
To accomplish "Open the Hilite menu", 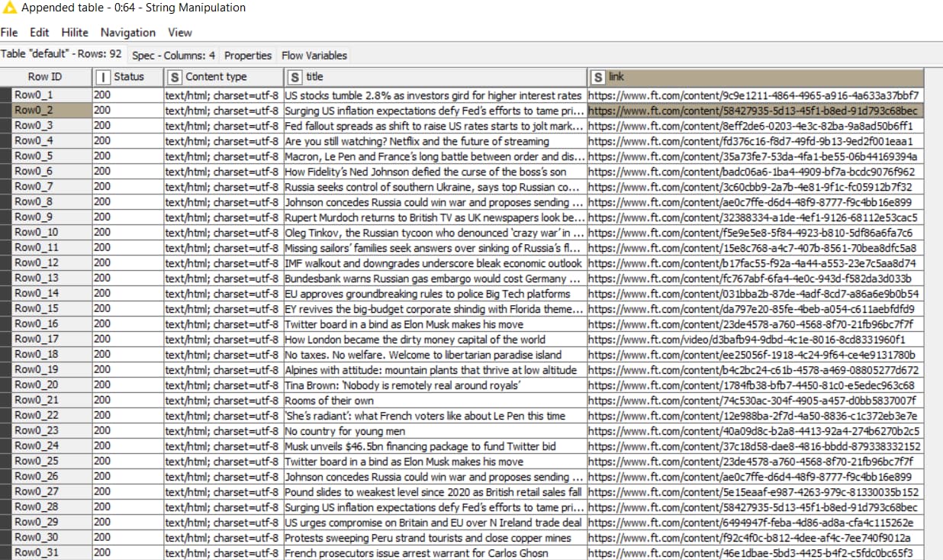I will [x=75, y=32].
